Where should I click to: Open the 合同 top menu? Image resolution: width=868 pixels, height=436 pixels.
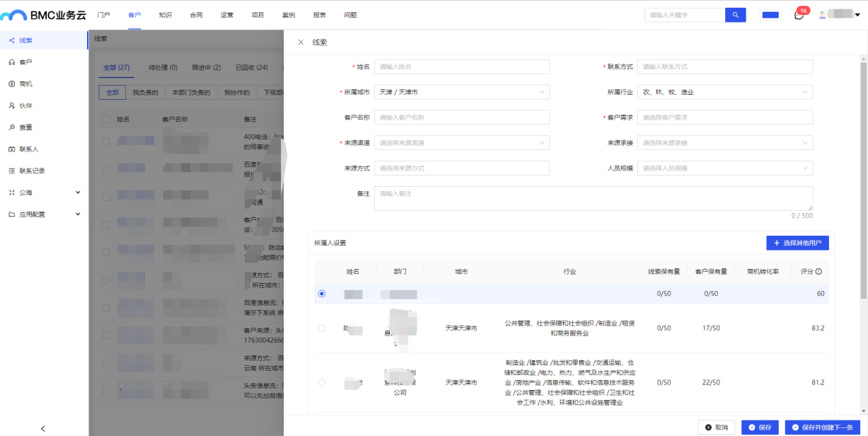pyautogui.click(x=196, y=15)
